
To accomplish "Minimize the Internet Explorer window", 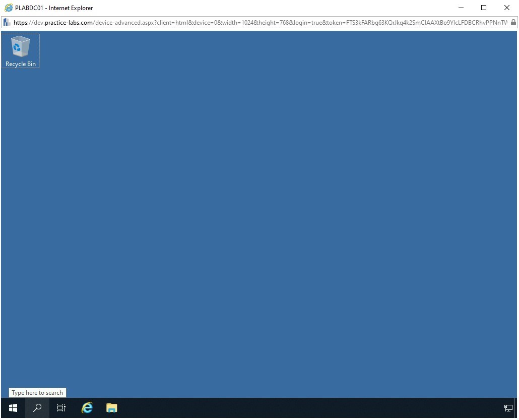I will point(461,8).
